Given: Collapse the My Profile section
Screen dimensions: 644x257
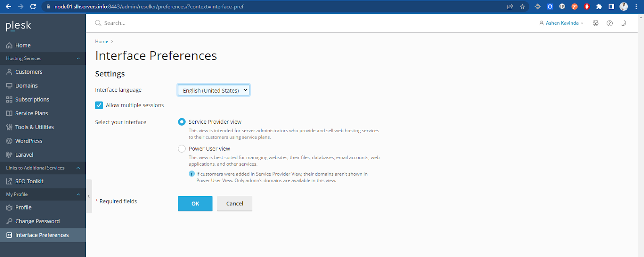Looking at the screenshot, I should [x=78, y=195].
